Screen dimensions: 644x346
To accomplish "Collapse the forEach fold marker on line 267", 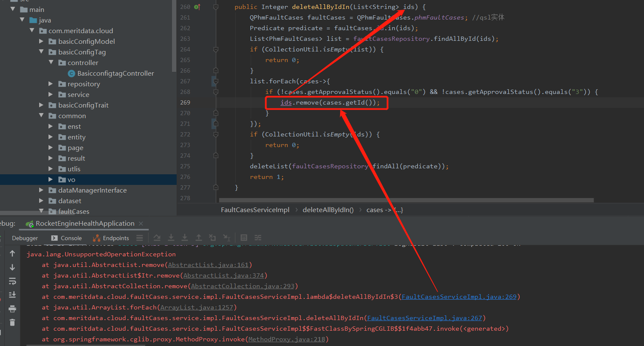I will coord(216,81).
